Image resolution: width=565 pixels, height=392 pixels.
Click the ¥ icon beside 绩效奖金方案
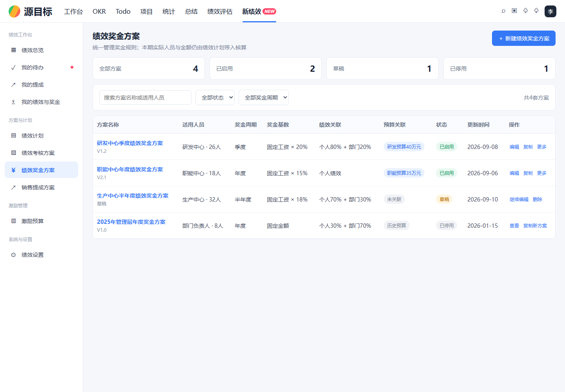pyautogui.click(x=14, y=170)
